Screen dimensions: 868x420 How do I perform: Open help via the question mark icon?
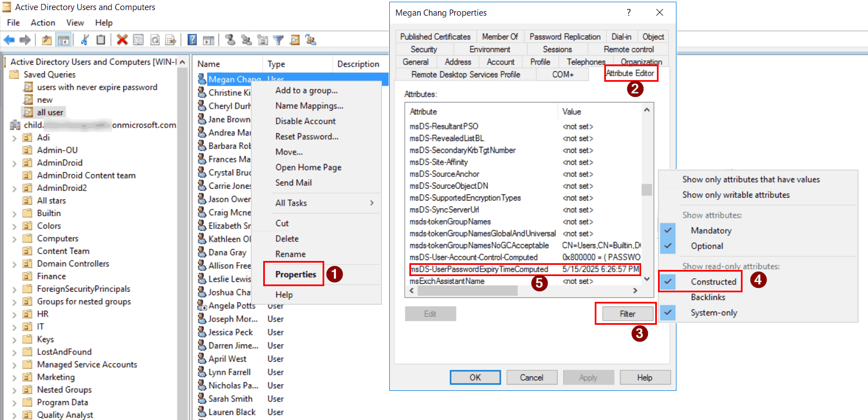pos(192,40)
